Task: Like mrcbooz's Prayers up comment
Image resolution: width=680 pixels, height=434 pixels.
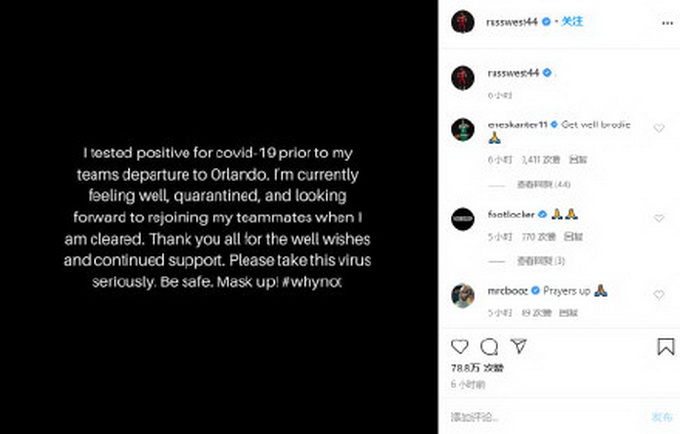Action: click(658, 295)
